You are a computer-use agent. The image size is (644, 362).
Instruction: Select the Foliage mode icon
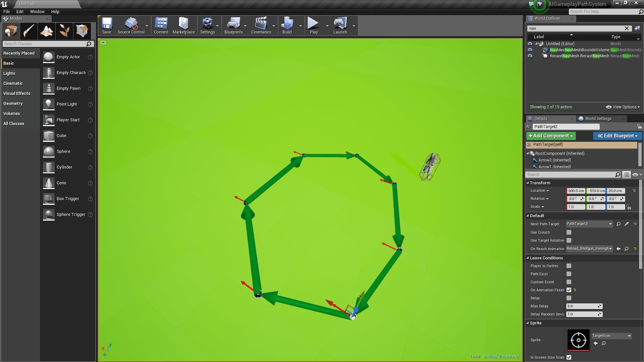coord(64,31)
